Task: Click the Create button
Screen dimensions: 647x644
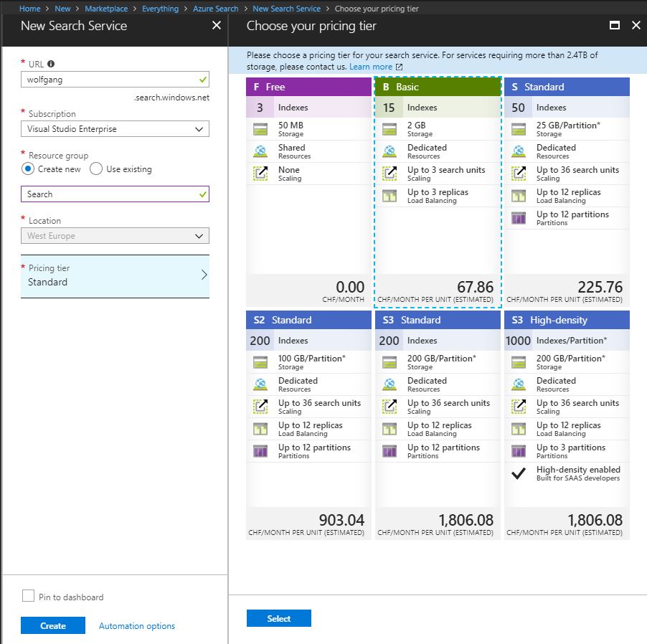Action: [52, 625]
